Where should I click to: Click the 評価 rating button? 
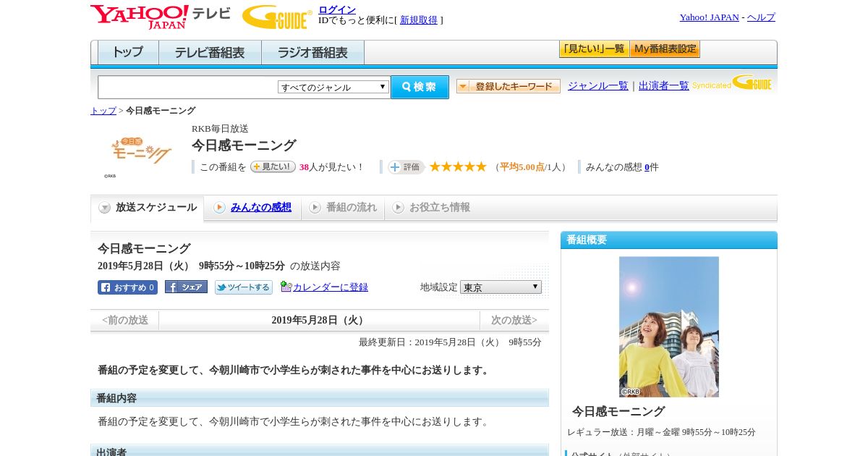tap(406, 167)
